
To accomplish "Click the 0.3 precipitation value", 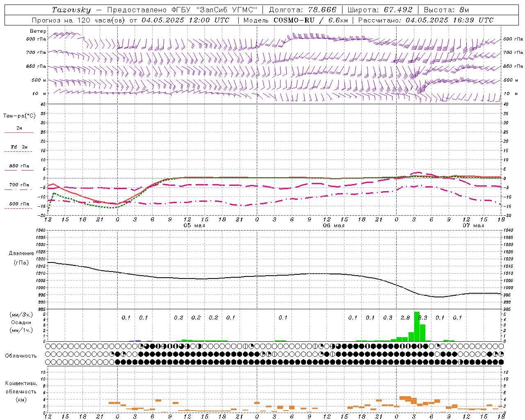I will [x=388, y=318].
